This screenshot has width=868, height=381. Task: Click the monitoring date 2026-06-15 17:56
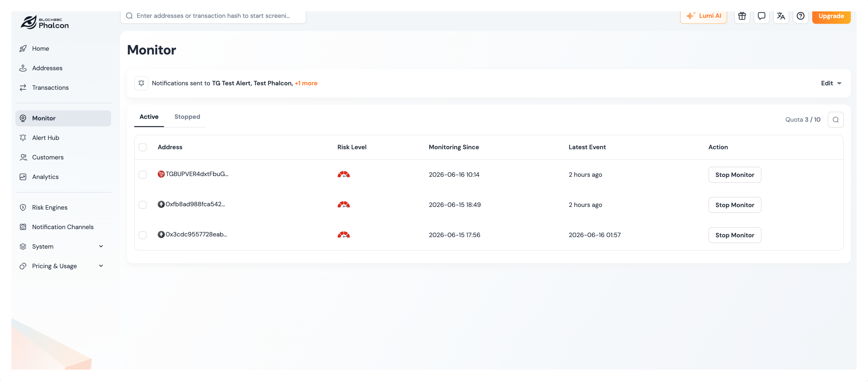click(x=454, y=235)
